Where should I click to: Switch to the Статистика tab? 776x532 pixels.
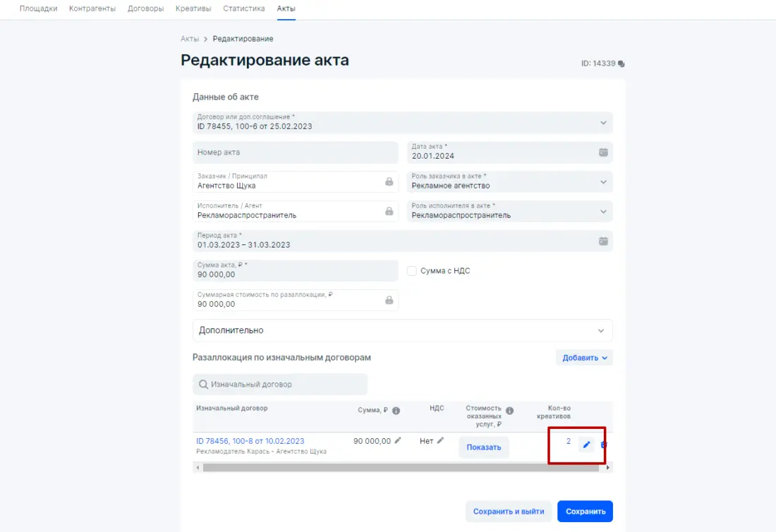point(244,8)
